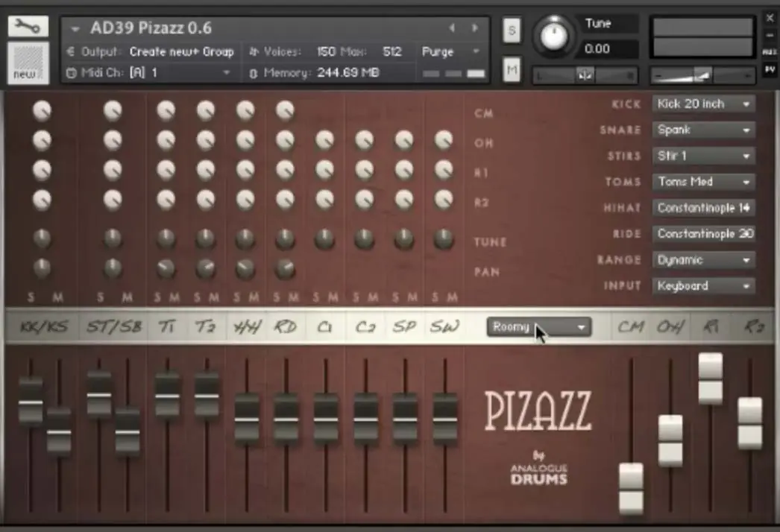This screenshot has width=780, height=532.
Task: Click the RD PAN knob
Action: click(285, 268)
